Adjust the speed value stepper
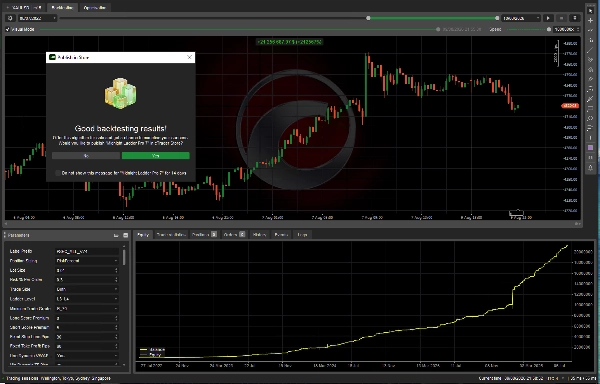 pyautogui.click(x=578, y=29)
